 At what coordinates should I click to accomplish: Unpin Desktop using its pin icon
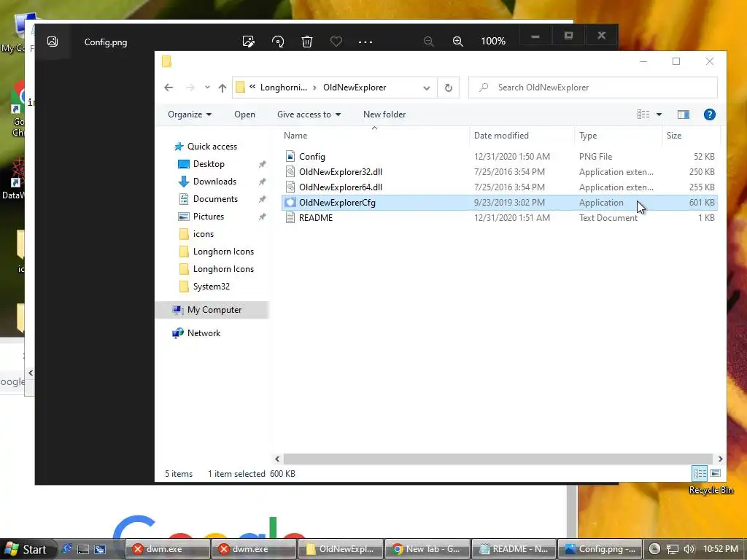(262, 164)
